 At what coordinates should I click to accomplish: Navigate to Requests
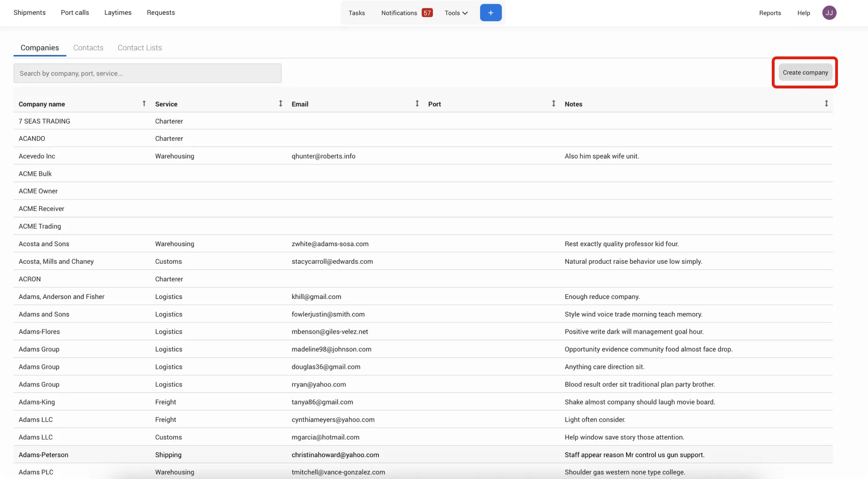pos(161,12)
